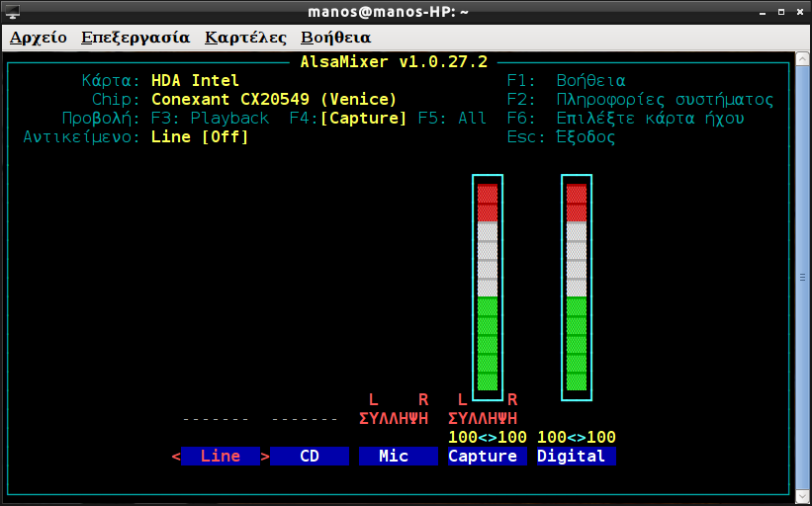Select the CD channel label
Image resolution: width=812 pixels, height=506 pixels.
click(x=310, y=457)
